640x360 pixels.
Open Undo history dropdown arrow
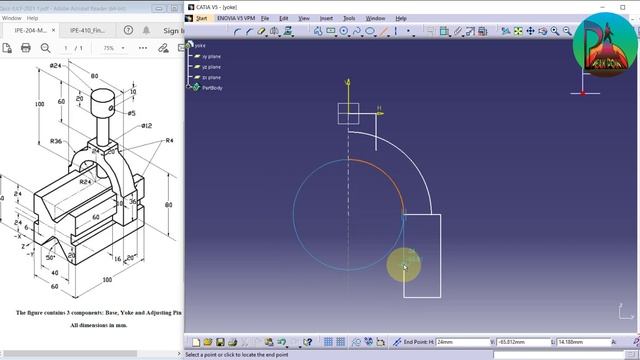click(x=287, y=347)
